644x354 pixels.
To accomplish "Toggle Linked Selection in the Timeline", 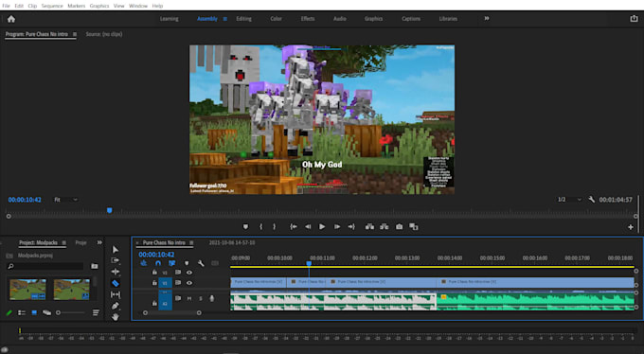I will 172,263.
